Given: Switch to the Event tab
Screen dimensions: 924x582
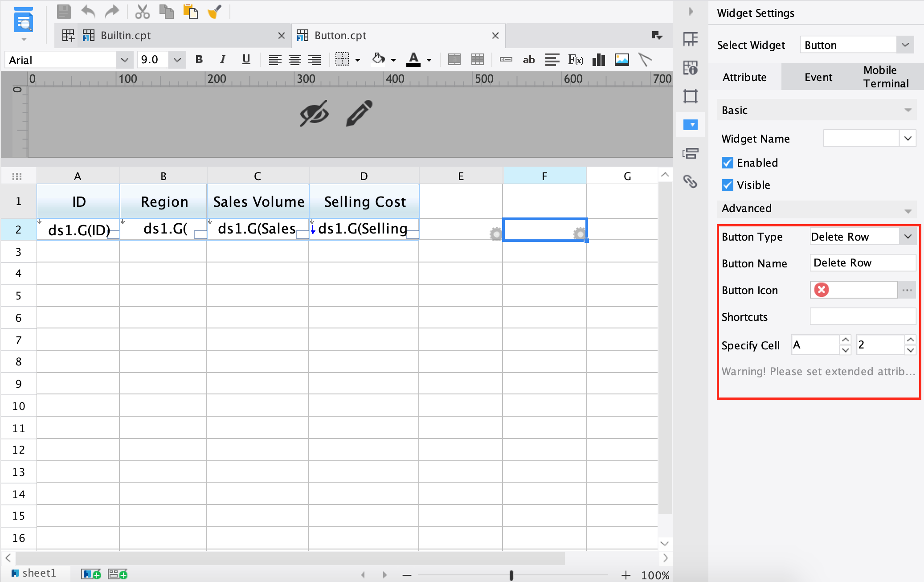Looking at the screenshot, I should pyautogui.click(x=818, y=77).
